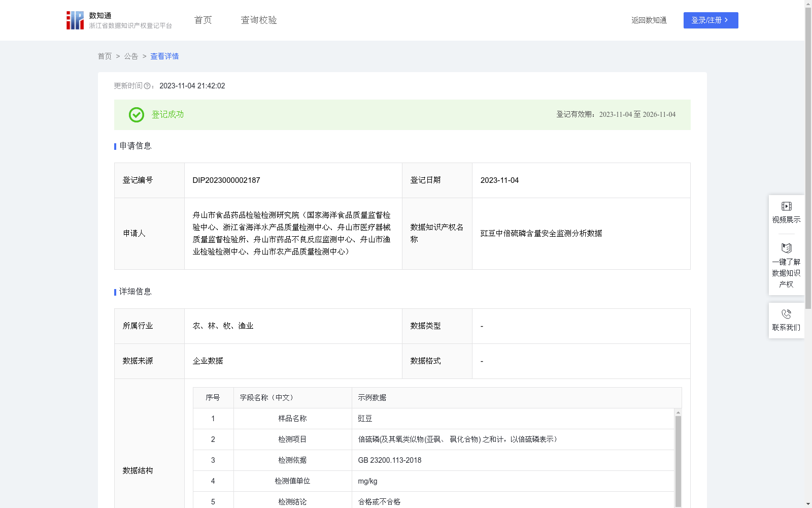Click the 检测依据 field name
The image size is (812, 508).
(292, 460)
